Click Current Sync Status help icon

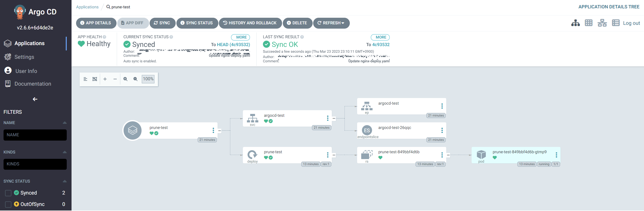tap(171, 37)
